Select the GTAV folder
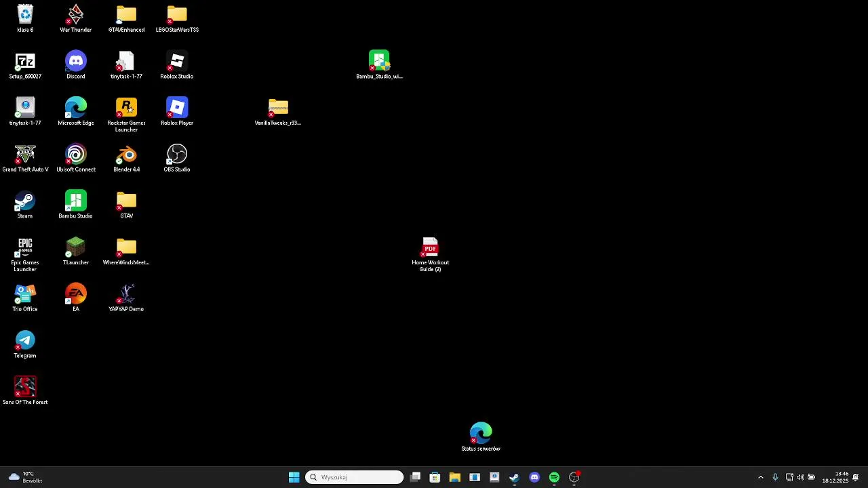This screenshot has height=488, width=868. (126, 205)
